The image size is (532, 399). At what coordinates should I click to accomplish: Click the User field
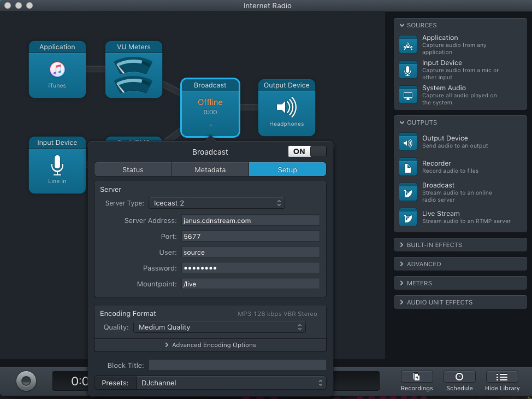(250, 253)
